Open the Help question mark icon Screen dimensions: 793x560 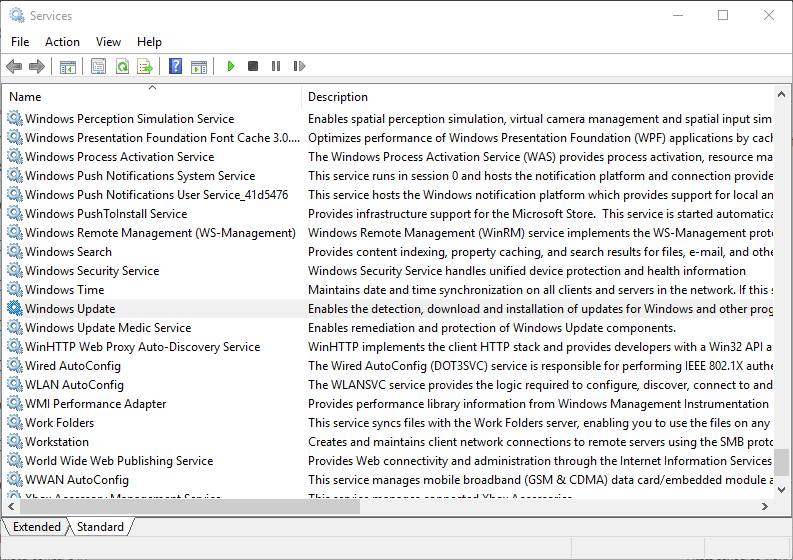(175, 66)
